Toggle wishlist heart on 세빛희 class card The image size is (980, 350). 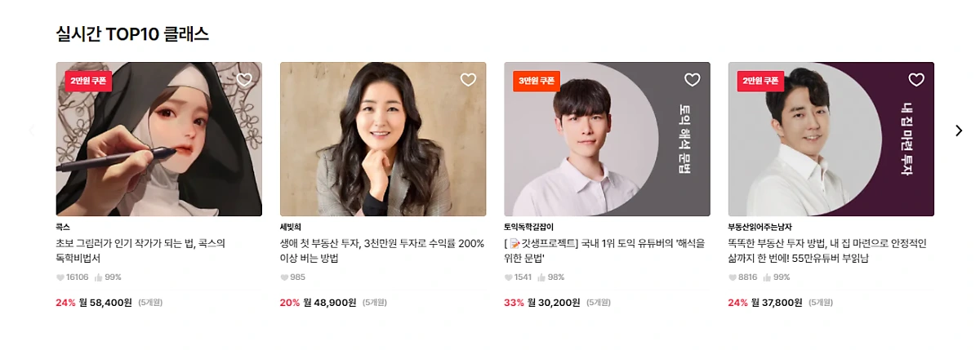coord(468,80)
